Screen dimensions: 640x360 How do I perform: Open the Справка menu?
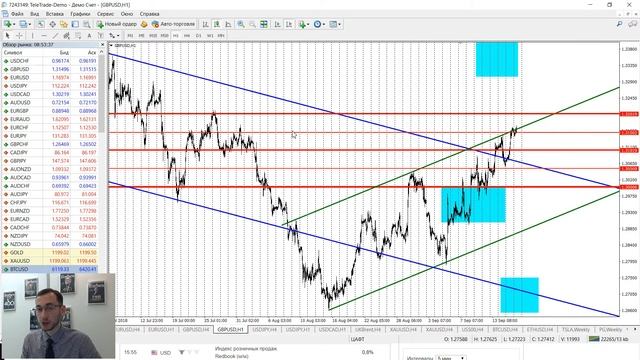tap(149, 13)
